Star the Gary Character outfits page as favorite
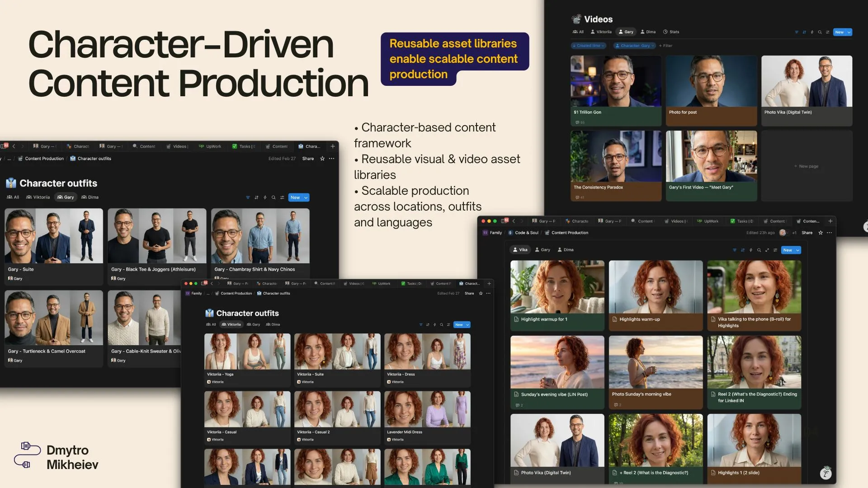The width and height of the screenshot is (868, 488). pyautogui.click(x=322, y=159)
